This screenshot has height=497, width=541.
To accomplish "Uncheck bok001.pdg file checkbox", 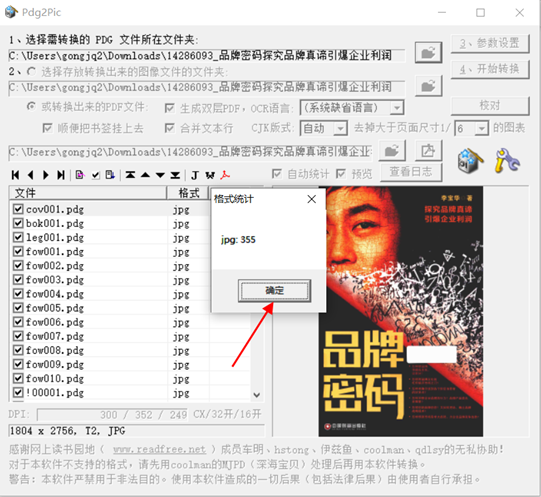I will tap(18, 223).
